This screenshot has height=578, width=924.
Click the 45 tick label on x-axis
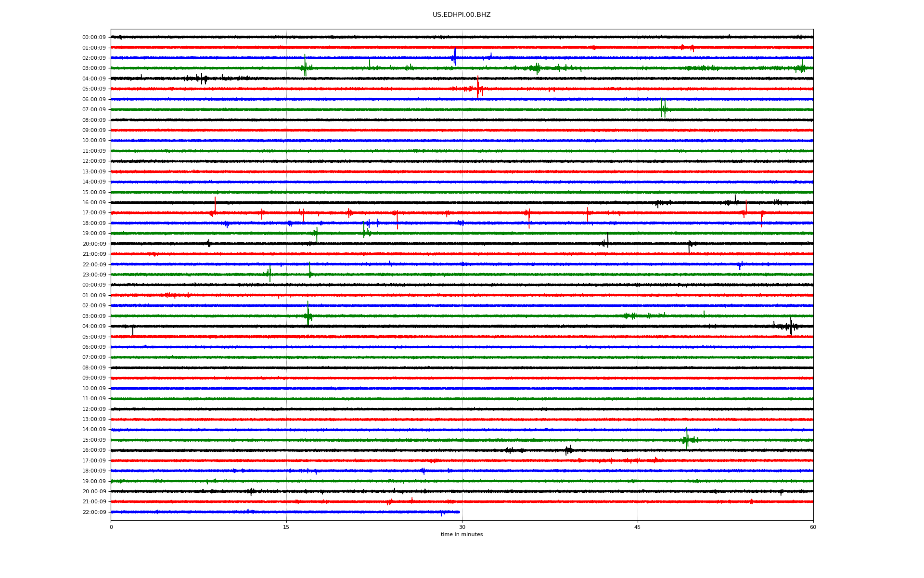637,527
